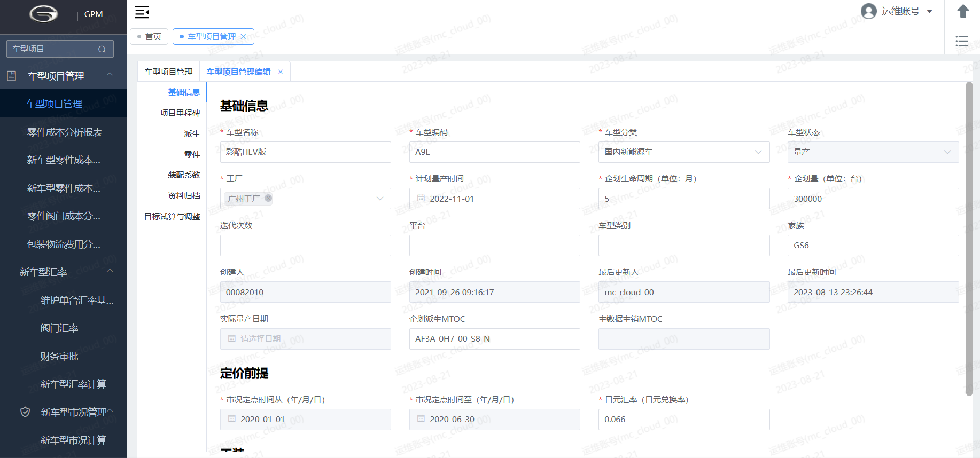
Task: Collapse the 车型项目管理 sidebar group
Action: [110, 75]
